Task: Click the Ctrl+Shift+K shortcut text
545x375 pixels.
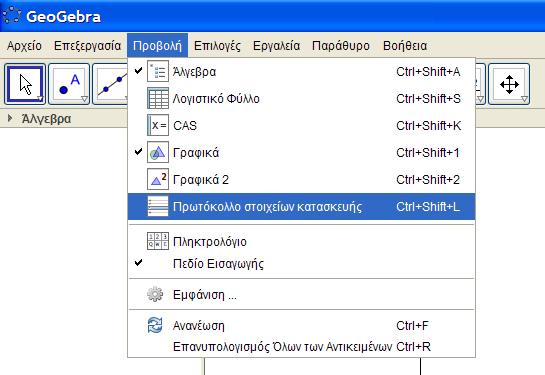Action: 428,125
